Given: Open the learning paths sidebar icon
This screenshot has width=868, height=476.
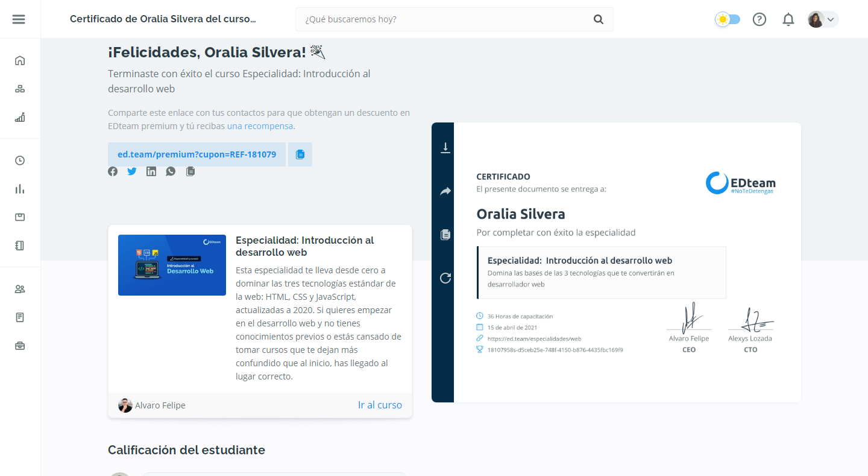Looking at the screenshot, I should click(x=20, y=89).
